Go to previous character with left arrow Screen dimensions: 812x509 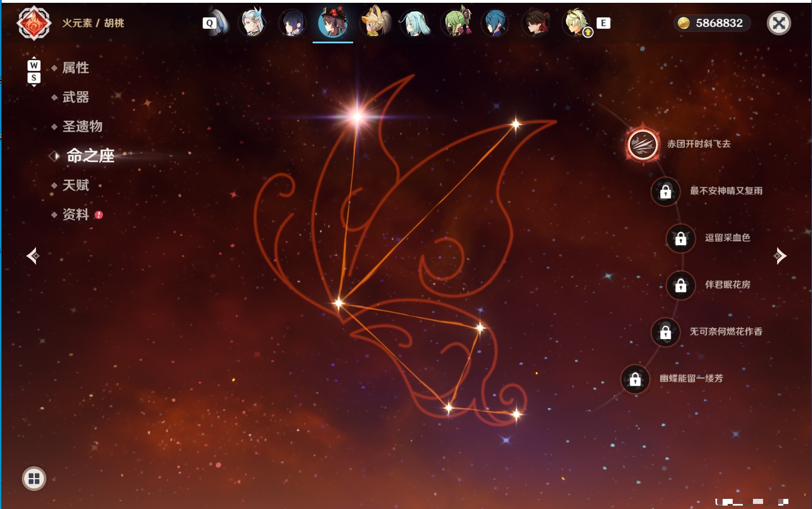point(33,256)
